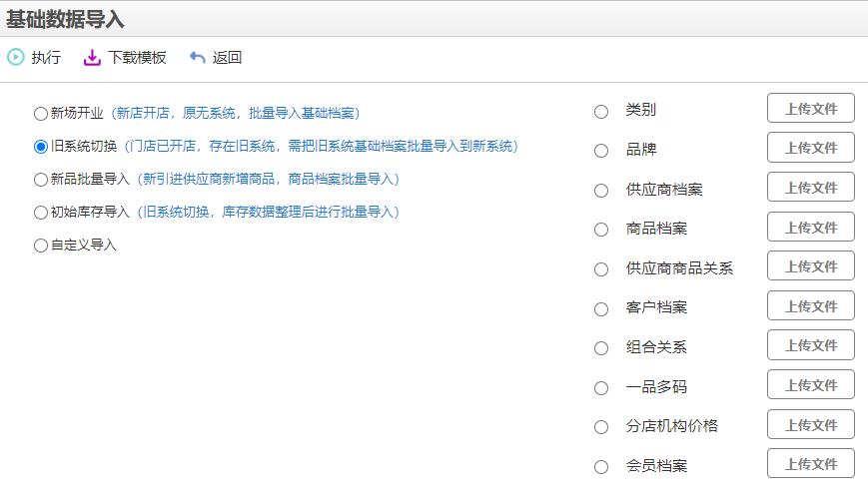Viewport: 868px width, 504px height.
Task: Select the 会员档案 radio button
Action: [x=601, y=467]
